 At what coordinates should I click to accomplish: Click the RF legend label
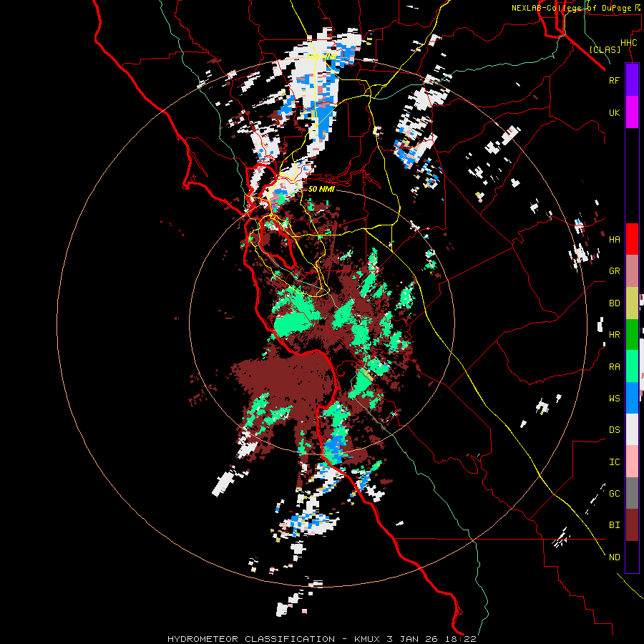[x=614, y=80]
